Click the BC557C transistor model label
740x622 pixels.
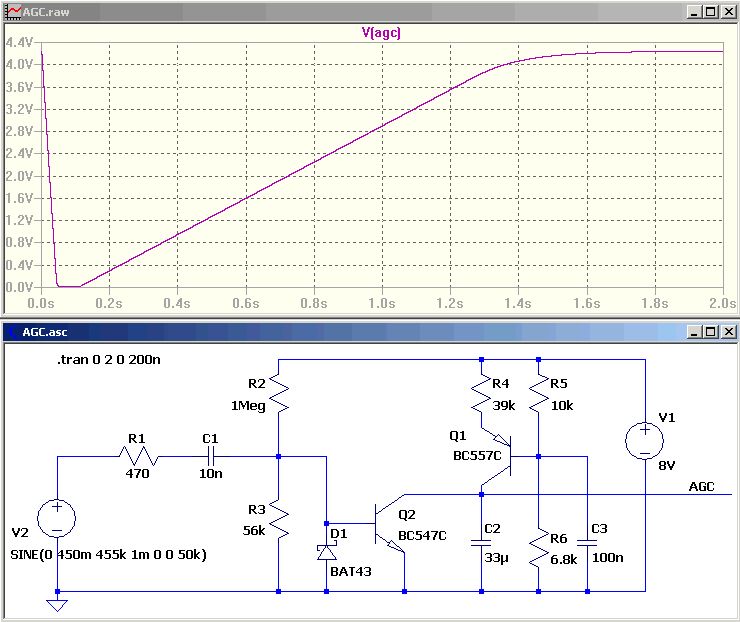(477, 455)
